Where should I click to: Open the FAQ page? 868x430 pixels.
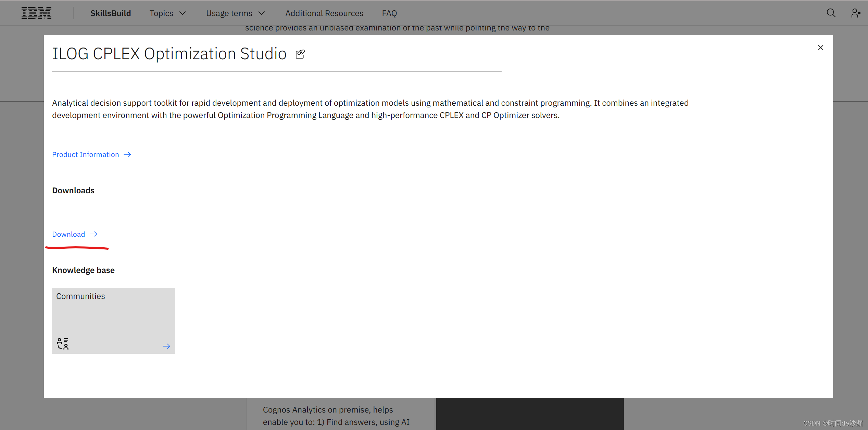pos(389,13)
